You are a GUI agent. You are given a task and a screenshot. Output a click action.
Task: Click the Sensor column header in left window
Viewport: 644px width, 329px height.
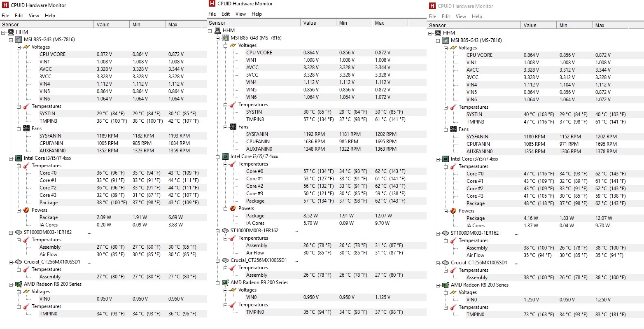(x=47, y=25)
